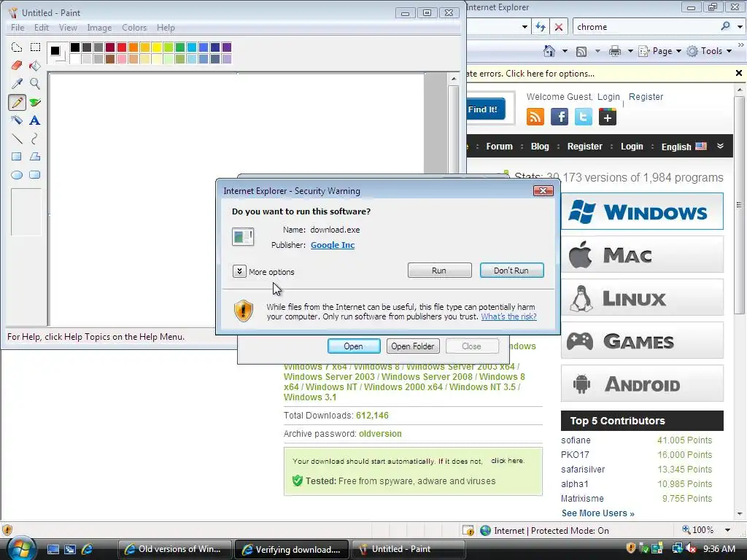Choose the Eraser tool in Paint
Image resolution: width=747 pixels, height=560 pixels.
pyautogui.click(x=17, y=65)
